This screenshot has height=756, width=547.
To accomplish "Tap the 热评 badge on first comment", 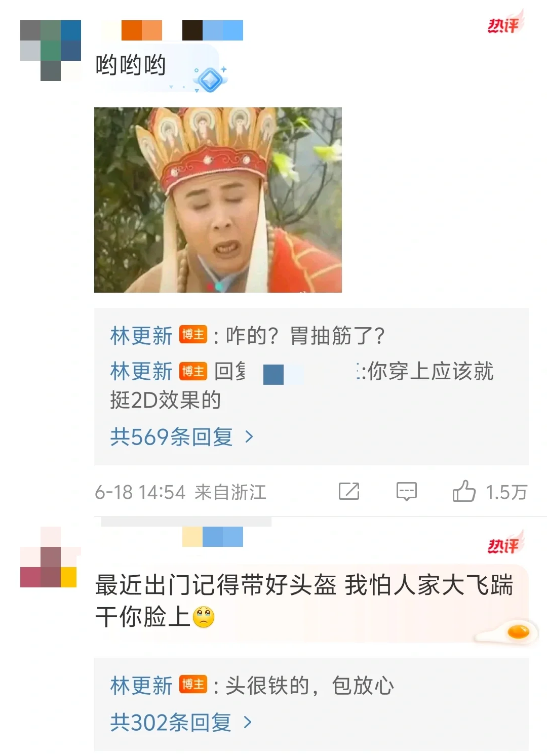I will point(504,23).
